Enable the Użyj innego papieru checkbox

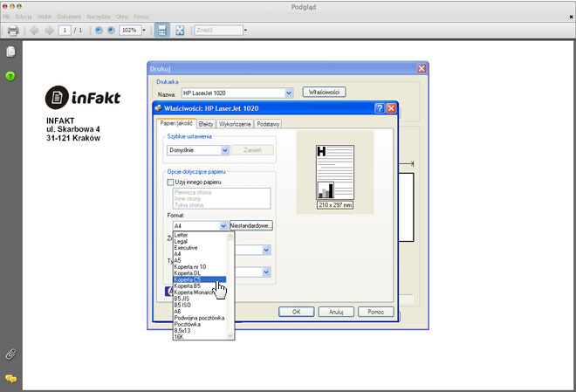point(170,182)
